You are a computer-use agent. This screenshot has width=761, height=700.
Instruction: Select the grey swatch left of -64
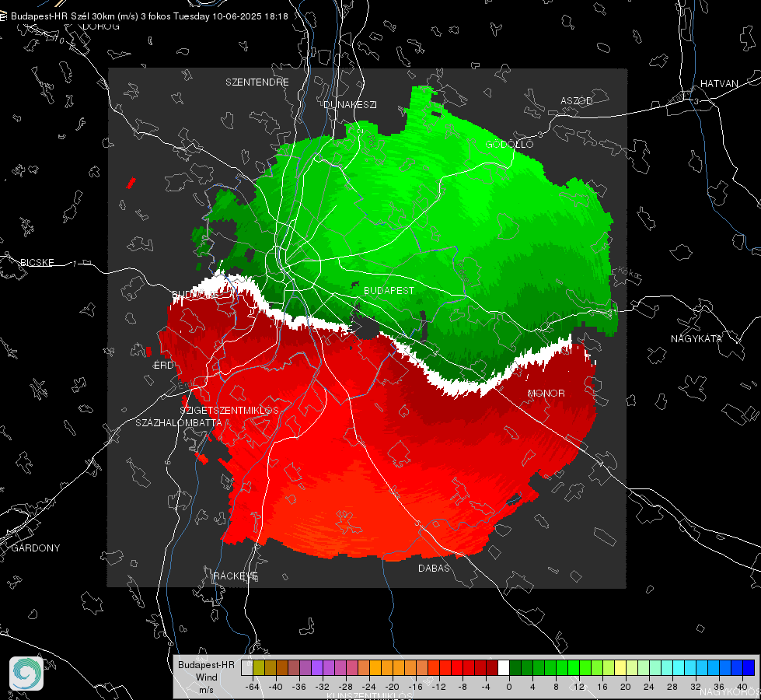[x=246, y=667]
